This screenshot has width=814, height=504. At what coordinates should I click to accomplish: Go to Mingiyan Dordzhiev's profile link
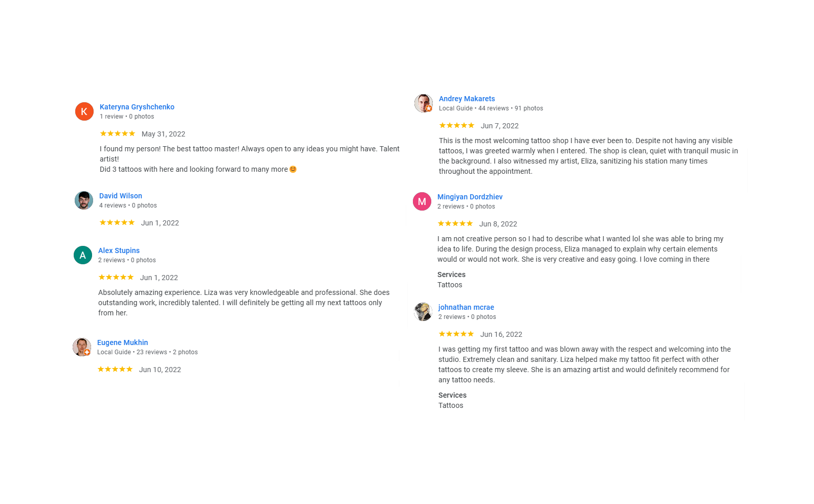[470, 197]
